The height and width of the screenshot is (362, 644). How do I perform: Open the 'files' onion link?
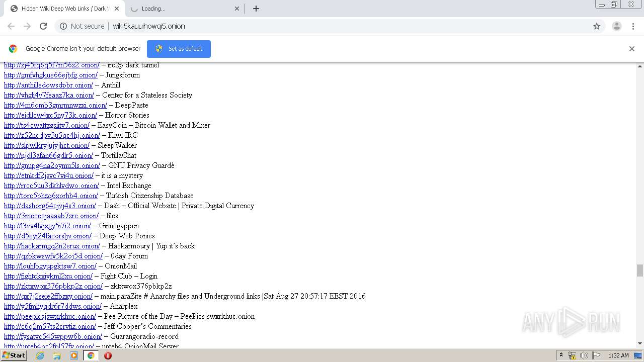(x=51, y=216)
